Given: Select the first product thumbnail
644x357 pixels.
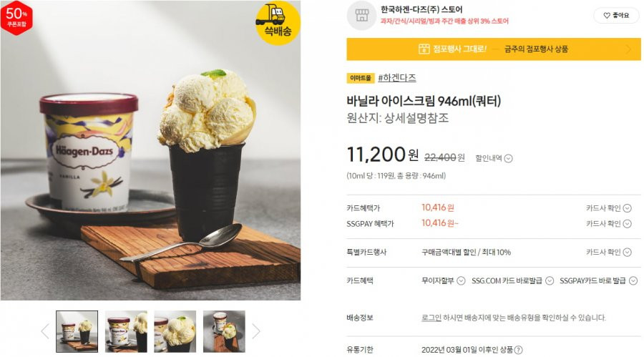Looking at the screenshot, I should point(77,331).
